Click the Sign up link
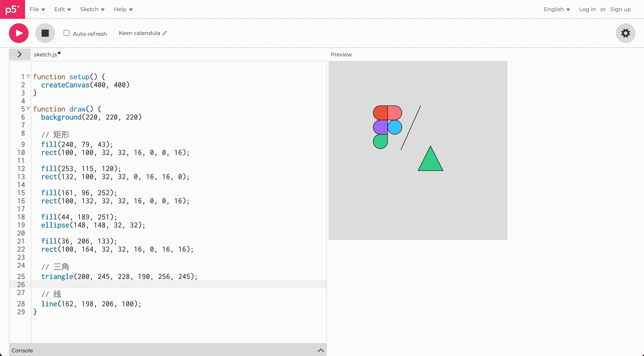Viewport: 644px width, 356px height. pyautogui.click(x=621, y=9)
